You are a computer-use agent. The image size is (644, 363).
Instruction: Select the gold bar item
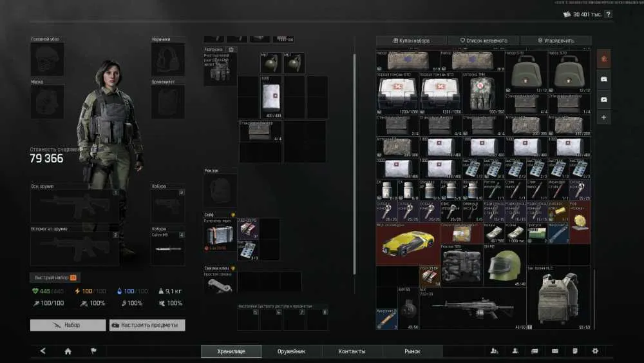click(558, 211)
